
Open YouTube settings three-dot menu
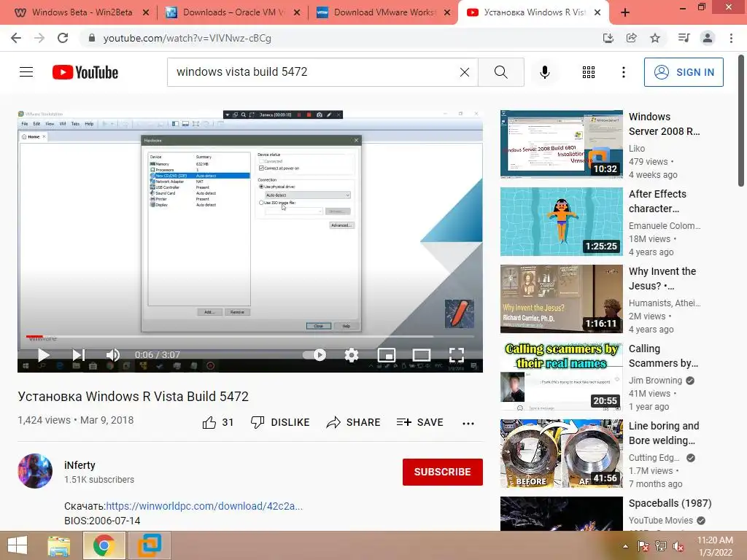(623, 72)
